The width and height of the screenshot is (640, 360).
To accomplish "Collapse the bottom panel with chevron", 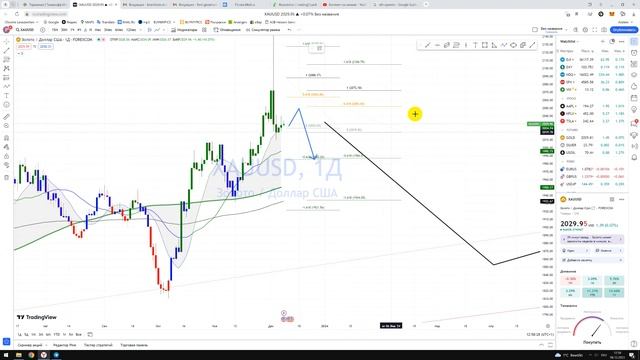I will 541,345.
